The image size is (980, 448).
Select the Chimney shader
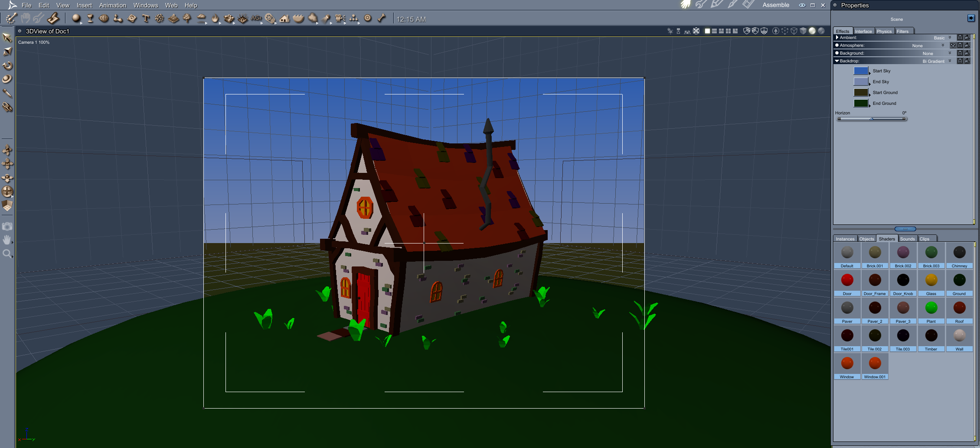(959, 256)
